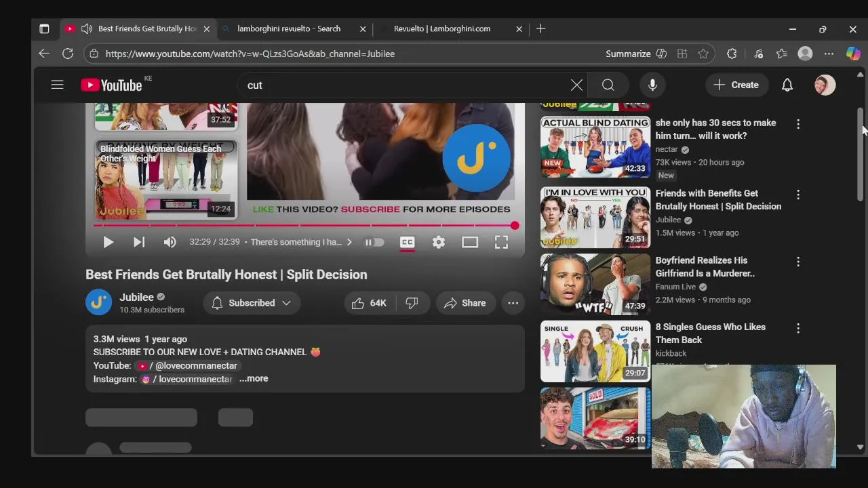
Task: Open the Subscribed notification dropdown
Action: [252, 303]
